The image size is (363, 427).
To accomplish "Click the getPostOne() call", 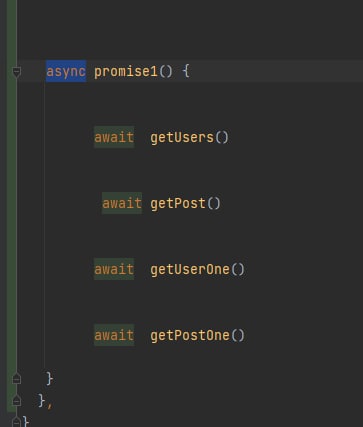I will click(x=198, y=335).
